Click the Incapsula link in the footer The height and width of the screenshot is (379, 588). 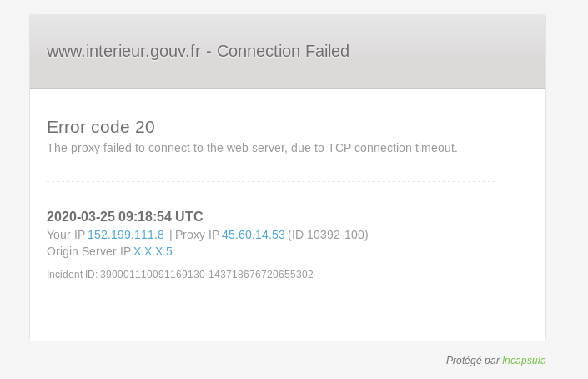click(x=524, y=361)
